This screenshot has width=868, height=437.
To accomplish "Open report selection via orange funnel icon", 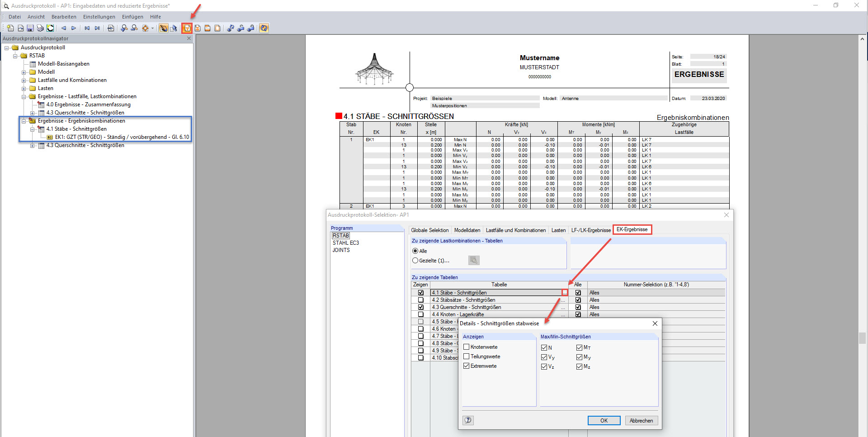I will click(187, 28).
